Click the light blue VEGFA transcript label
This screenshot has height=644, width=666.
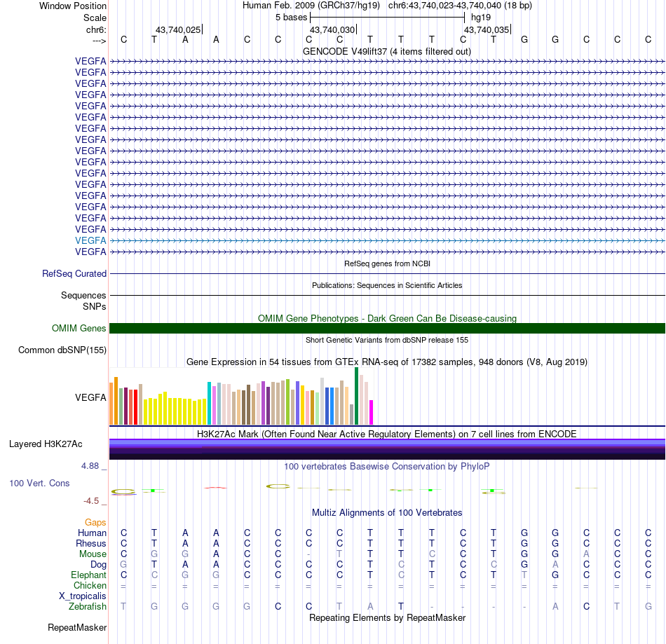pyautogui.click(x=90, y=240)
